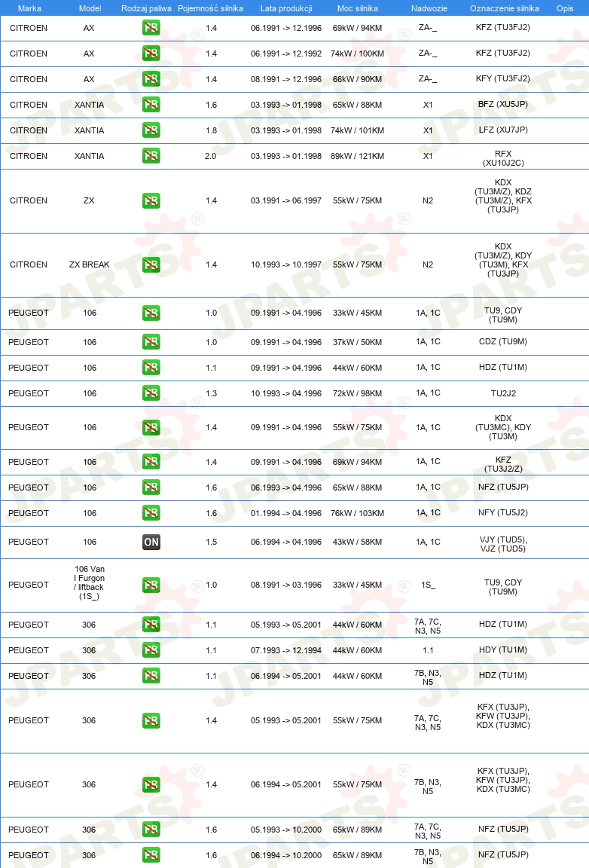Click the Moc silnika column header
Screen dimensions: 589x868
tap(358, 8)
